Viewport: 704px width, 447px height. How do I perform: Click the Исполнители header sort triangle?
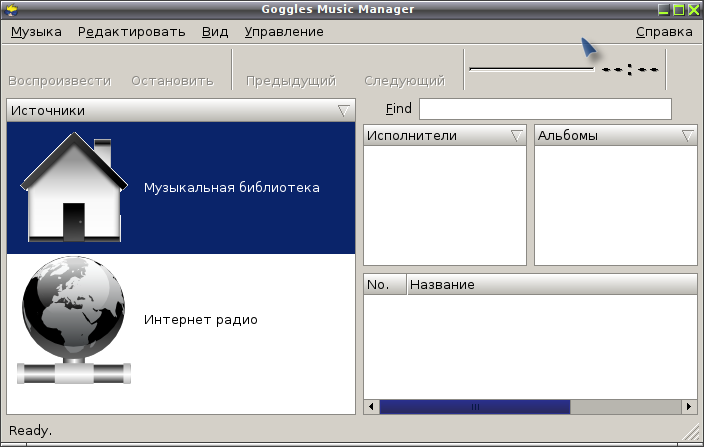click(x=516, y=136)
